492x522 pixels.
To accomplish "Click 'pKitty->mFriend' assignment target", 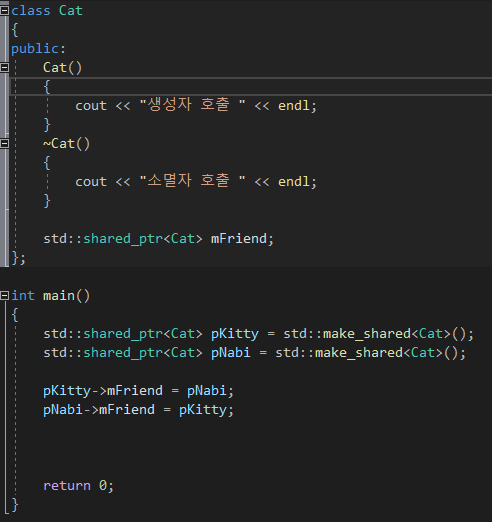I will (103, 391).
